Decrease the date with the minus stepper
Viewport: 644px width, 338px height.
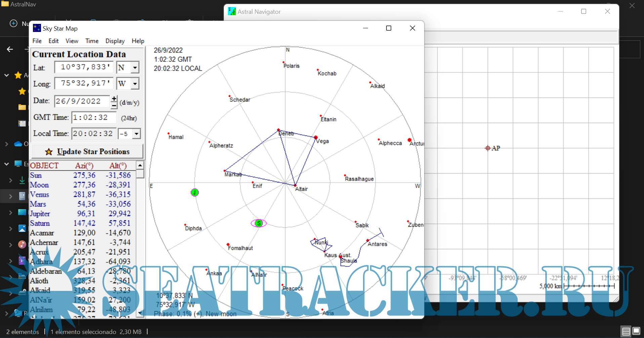point(114,106)
